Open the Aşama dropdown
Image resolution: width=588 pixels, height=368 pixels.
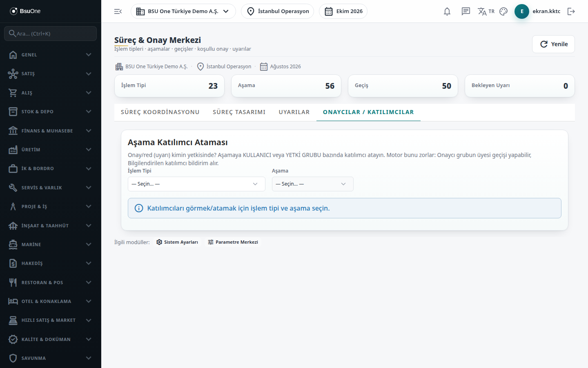(313, 184)
